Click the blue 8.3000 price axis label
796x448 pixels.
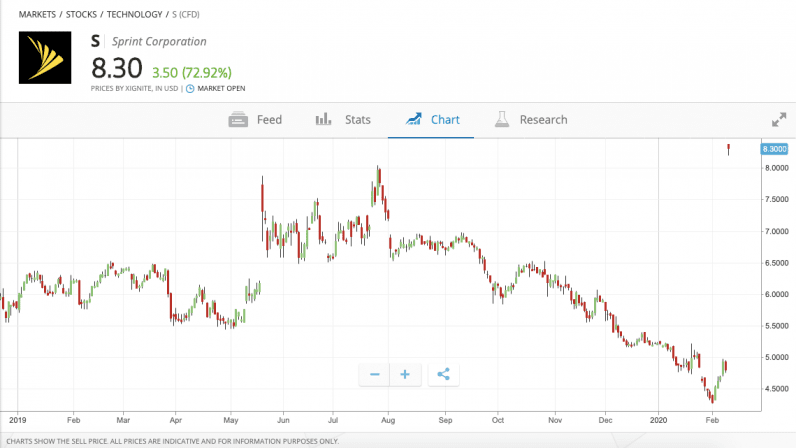775,149
